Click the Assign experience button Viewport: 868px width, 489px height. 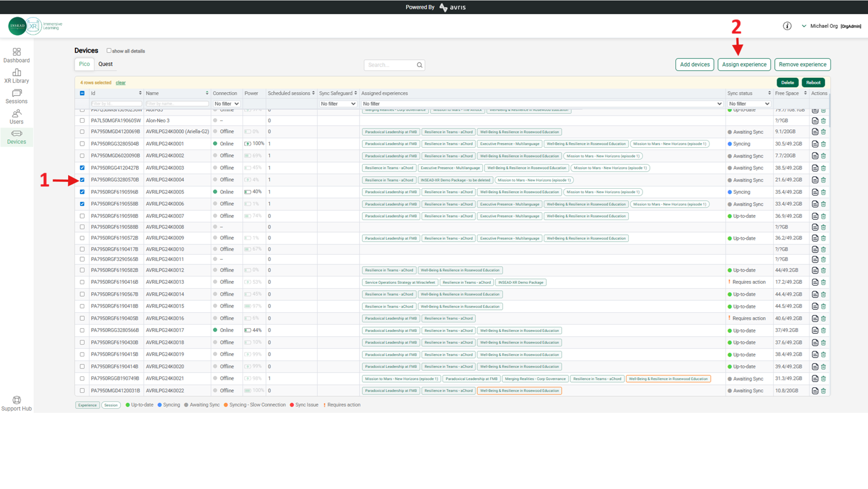pyautogui.click(x=744, y=65)
